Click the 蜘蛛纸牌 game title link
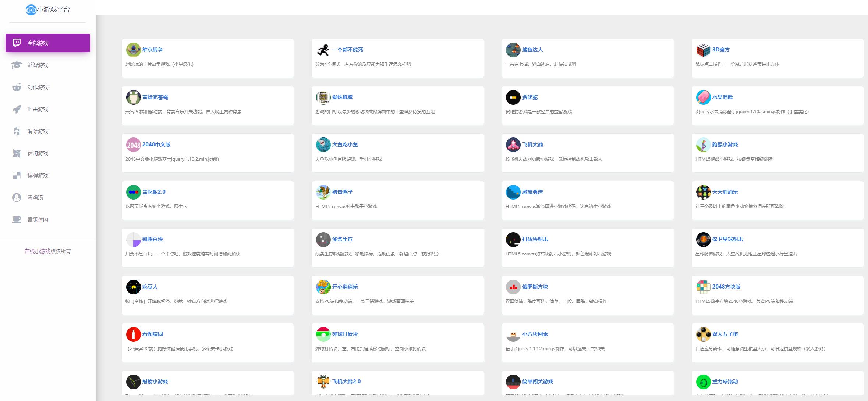This screenshot has width=868, height=401. 342,97
